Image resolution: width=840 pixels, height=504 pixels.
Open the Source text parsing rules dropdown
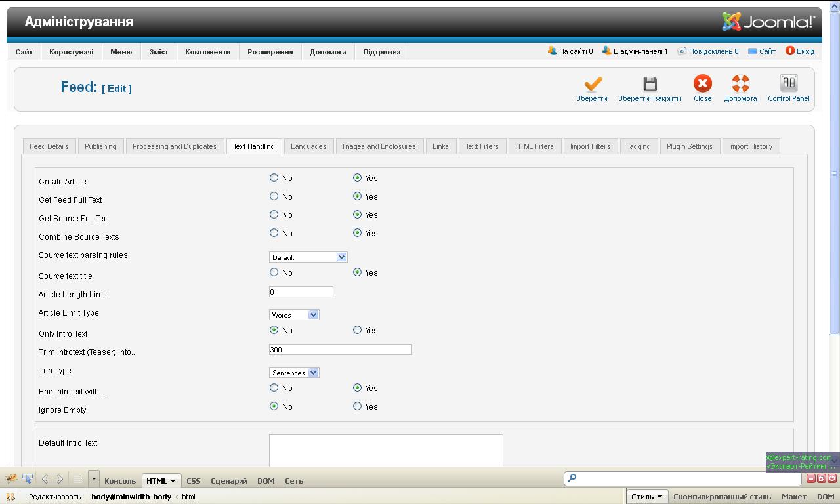click(308, 257)
